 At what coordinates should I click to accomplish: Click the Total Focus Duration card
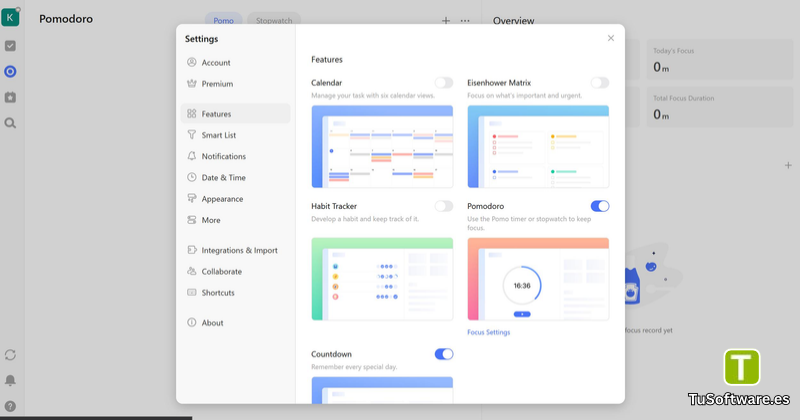(x=720, y=107)
